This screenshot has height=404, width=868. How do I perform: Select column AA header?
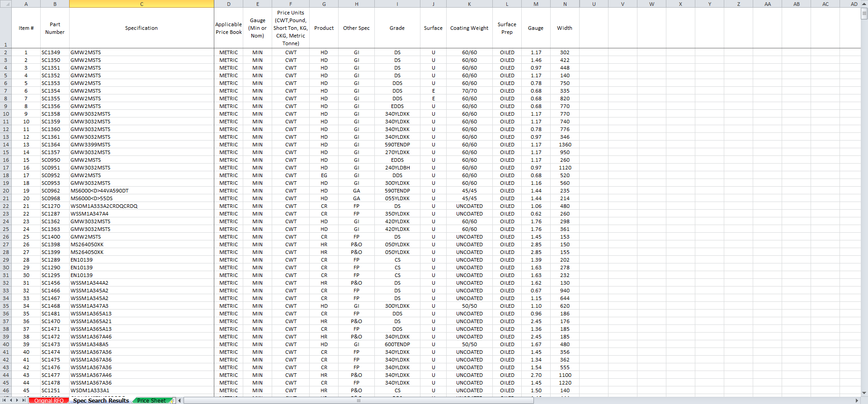pos(768,4)
